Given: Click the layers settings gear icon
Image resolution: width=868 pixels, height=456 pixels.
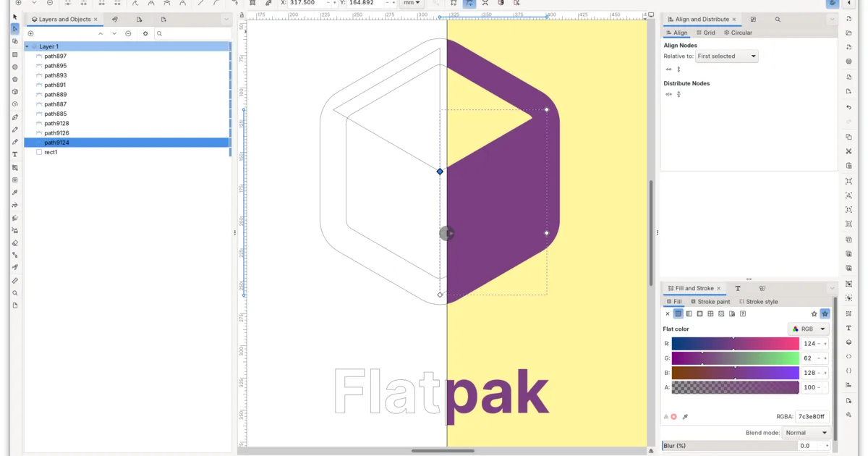Looking at the screenshot, I should (x=145, y=33).
